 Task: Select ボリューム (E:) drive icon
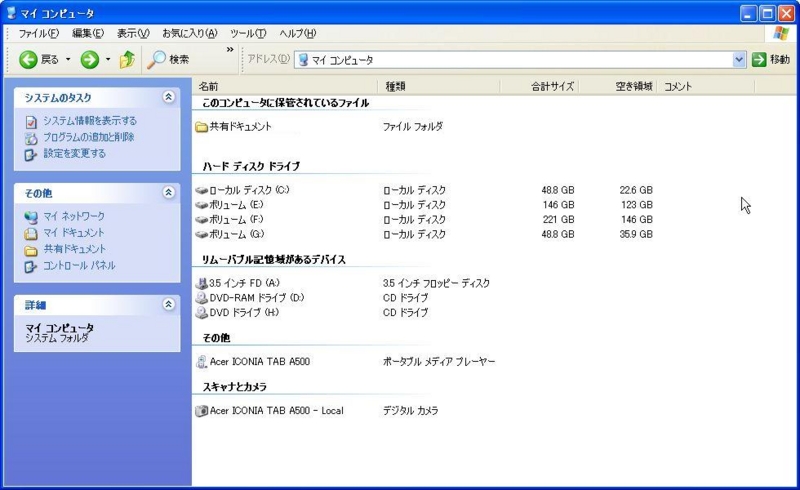(202, 205)
